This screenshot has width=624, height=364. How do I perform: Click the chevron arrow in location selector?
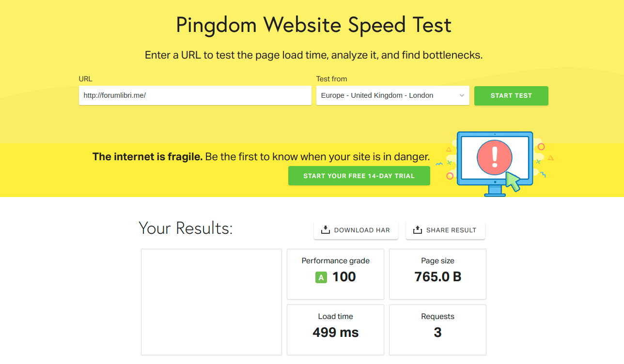tap(462, 96)
